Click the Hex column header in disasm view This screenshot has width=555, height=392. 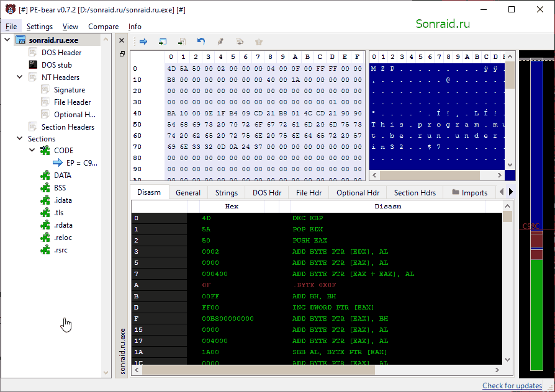[x=232, y=207]
